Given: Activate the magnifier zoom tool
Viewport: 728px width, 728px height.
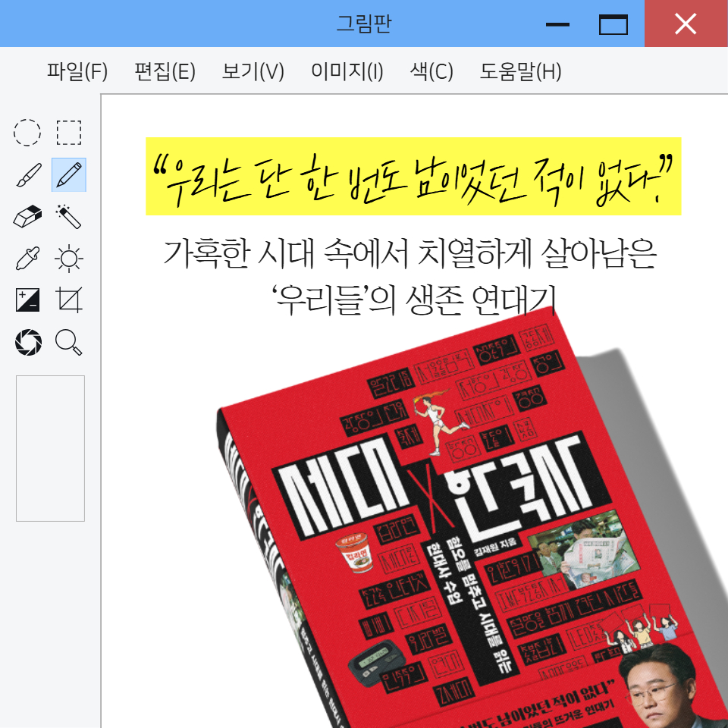Looking at the screenshot, I should point(69,342).
